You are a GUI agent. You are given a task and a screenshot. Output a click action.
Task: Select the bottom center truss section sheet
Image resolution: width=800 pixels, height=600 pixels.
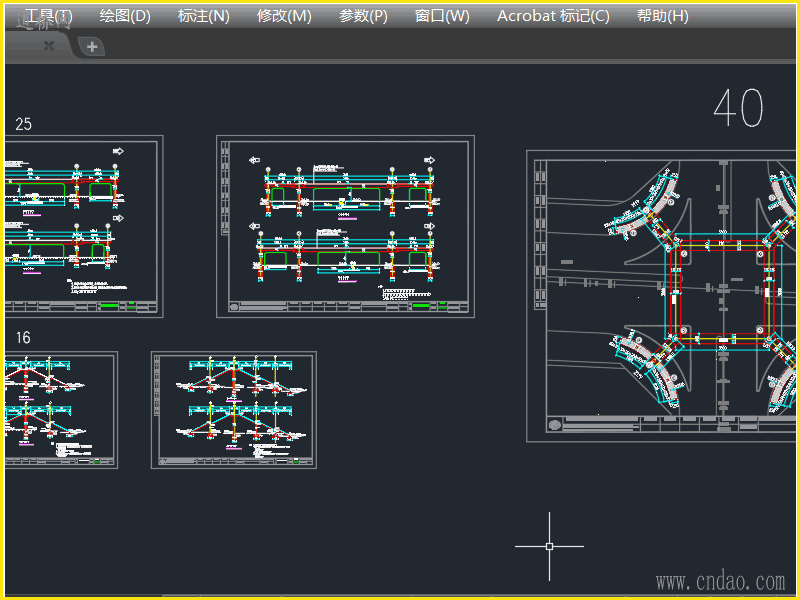[x=233, y=409]
